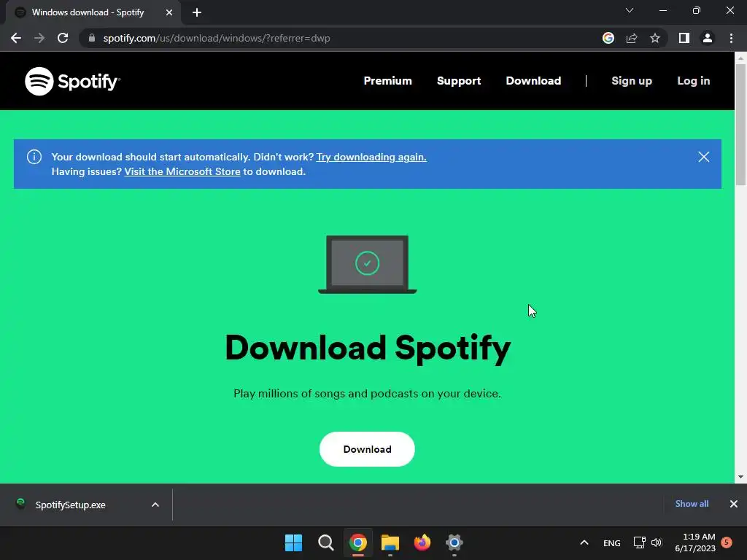Click the network display tray icon
747x560 pixels.
(x=639, y=542)
